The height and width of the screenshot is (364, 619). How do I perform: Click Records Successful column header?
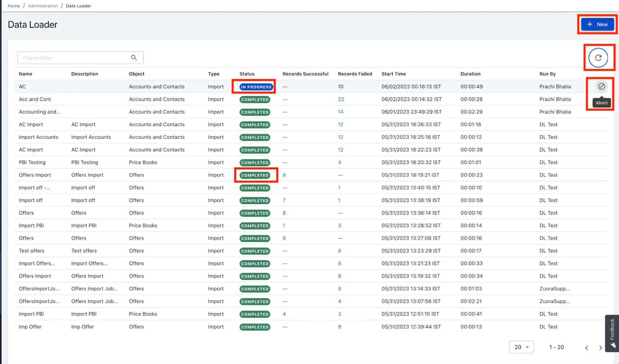click(x=306, y=74)
